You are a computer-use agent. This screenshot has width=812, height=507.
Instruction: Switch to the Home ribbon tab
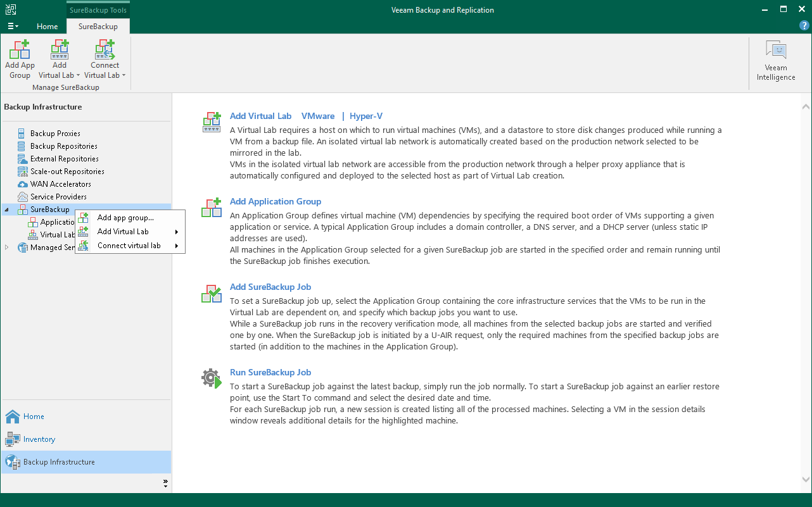[x=48, y=27]
